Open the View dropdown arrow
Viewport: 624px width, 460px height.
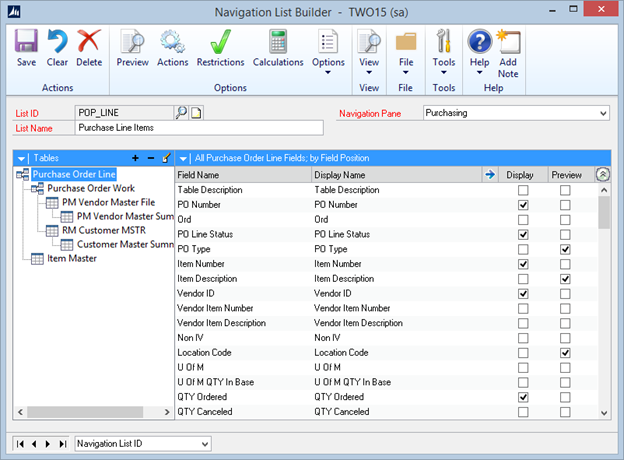(369, 72)
